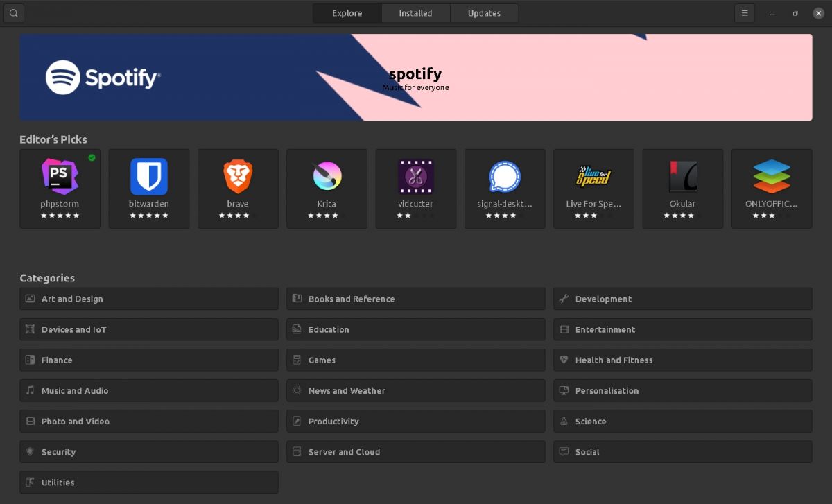The width and height of the screenshot is (832, 504).
Task: Open the Games category
Action: 416,360
